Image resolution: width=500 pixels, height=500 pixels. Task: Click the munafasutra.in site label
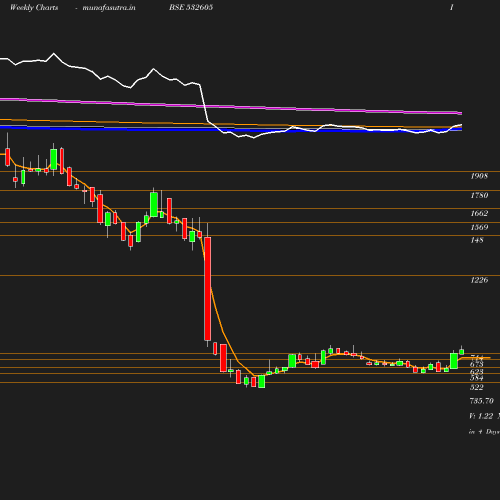(109, 8)
